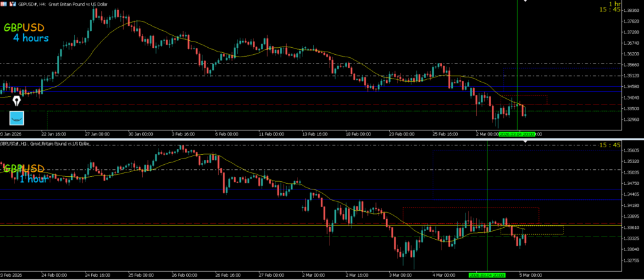This screenshot has height=280, width=644.
Task: Click the white pen nib icon
Action: click(16, 100)
